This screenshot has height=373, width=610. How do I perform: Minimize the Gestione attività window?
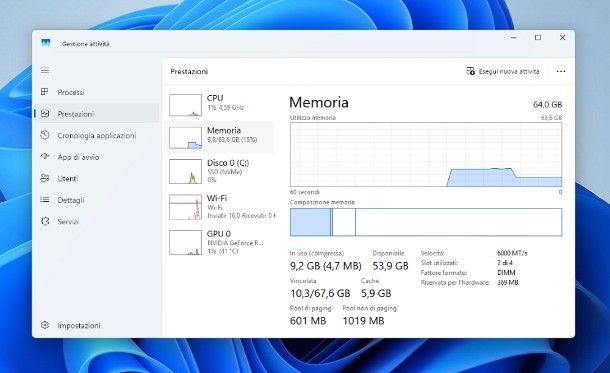[x=514, y=37]
